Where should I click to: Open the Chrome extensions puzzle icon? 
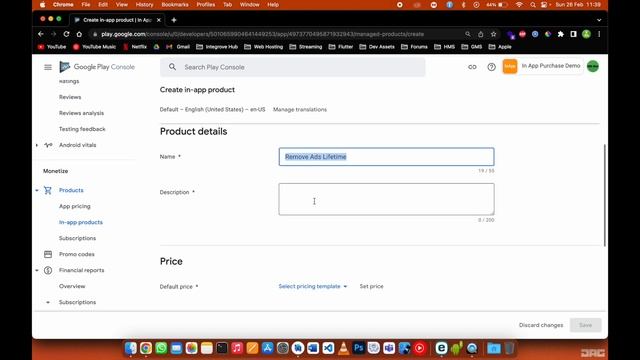[x=561, y=34]
